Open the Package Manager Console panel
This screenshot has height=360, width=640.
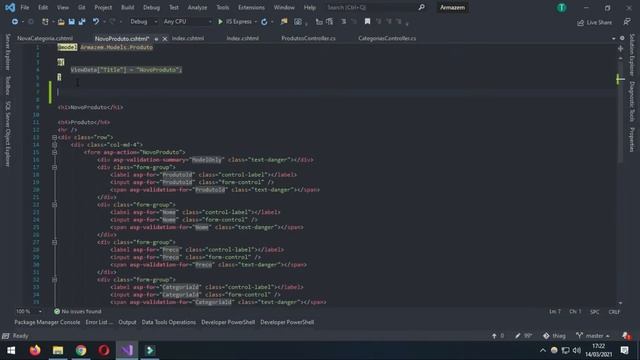pos(47,322)
